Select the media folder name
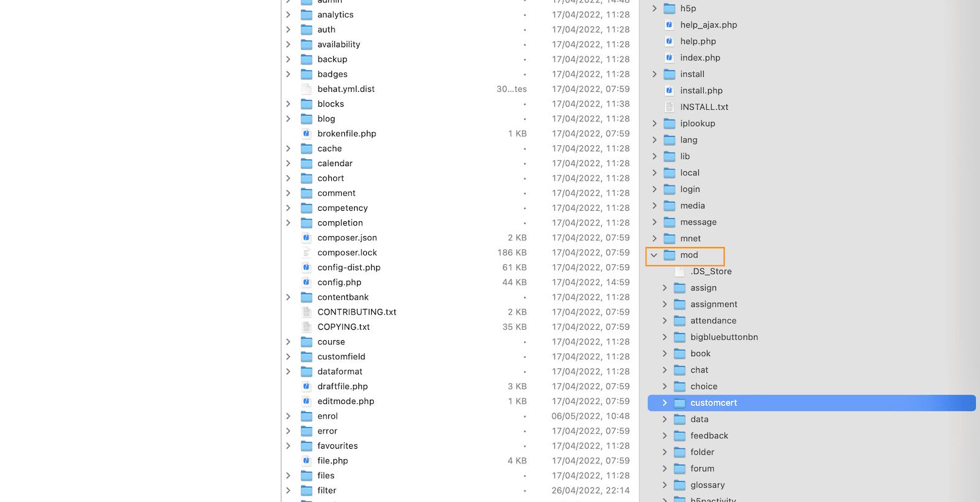The image size is (980, 502). [x=693, y=206]
